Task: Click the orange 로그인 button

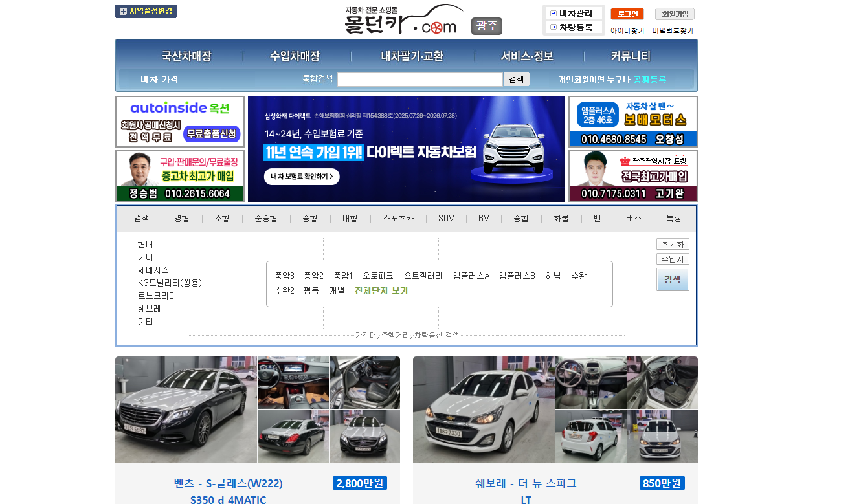Action: pos(627,14)
